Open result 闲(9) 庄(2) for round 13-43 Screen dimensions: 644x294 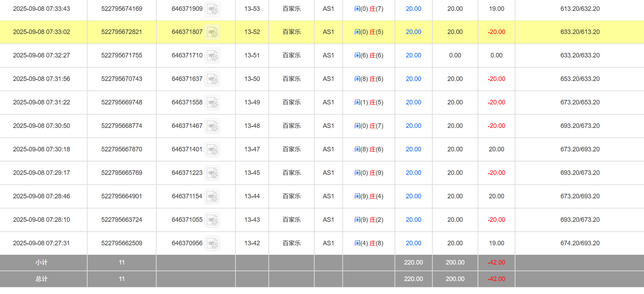click(x=369, y=220)
